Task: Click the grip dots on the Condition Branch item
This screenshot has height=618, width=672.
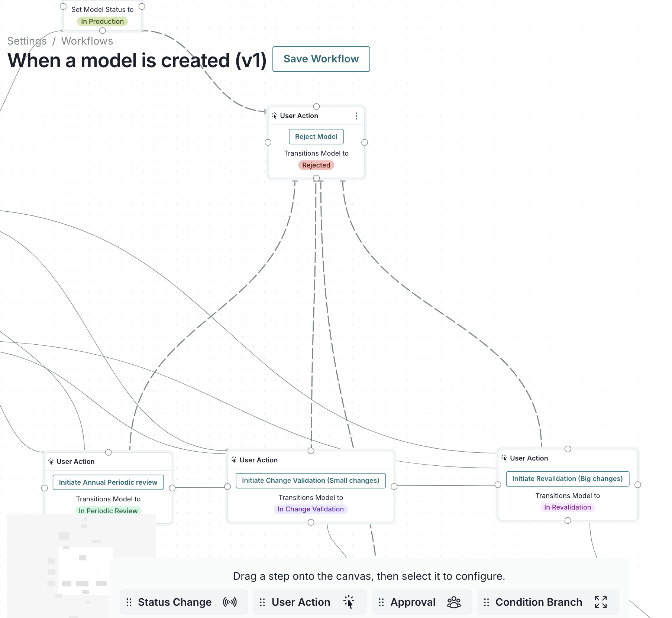Action: (487, 602)
